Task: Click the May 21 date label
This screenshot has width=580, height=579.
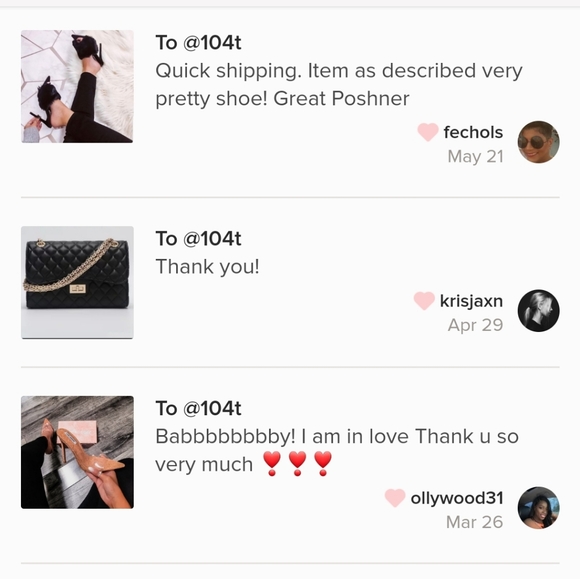Action: coord(475,156)
